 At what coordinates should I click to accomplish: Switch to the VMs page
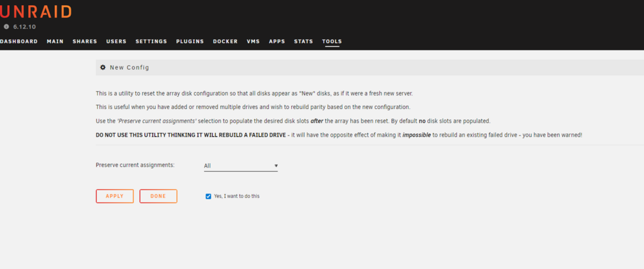(253, 41)
